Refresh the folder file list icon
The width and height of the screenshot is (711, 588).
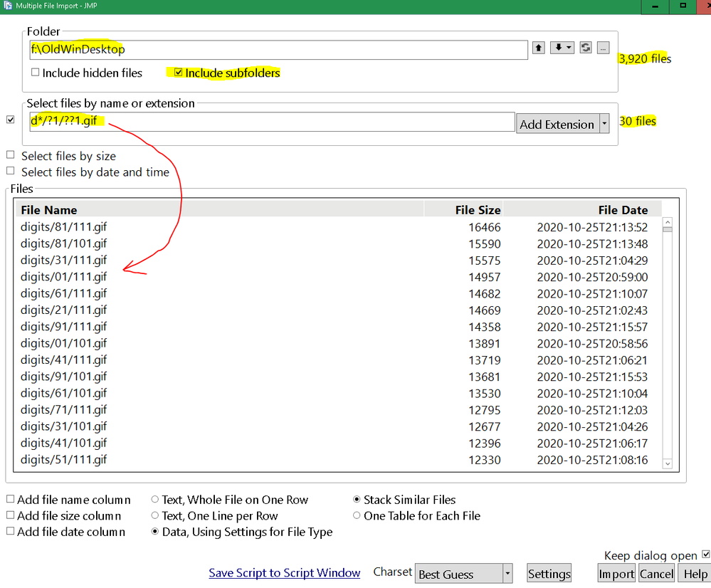[586, 48]
